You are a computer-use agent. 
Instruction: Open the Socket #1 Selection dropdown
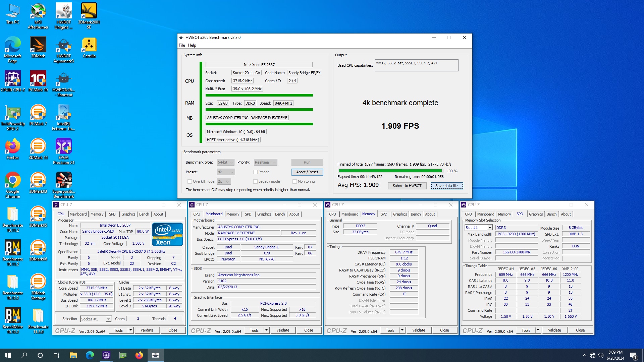(96, 319)
